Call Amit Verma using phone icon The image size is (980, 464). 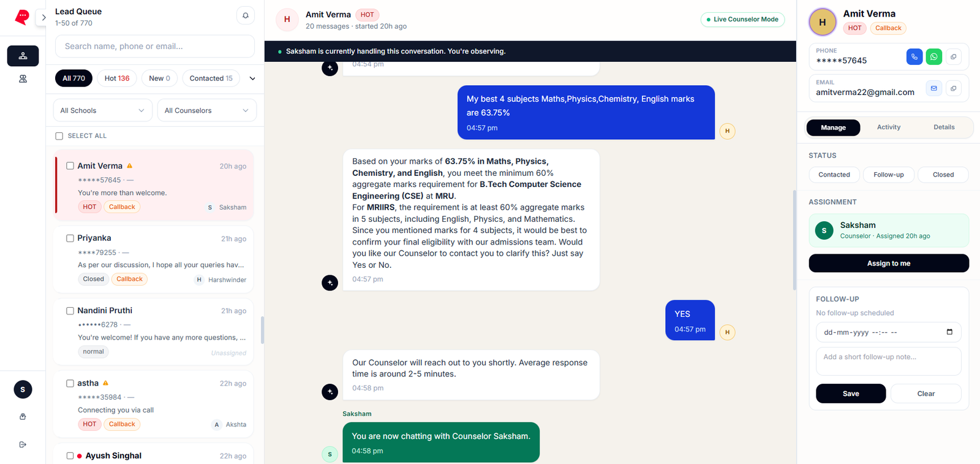point(914,57)
